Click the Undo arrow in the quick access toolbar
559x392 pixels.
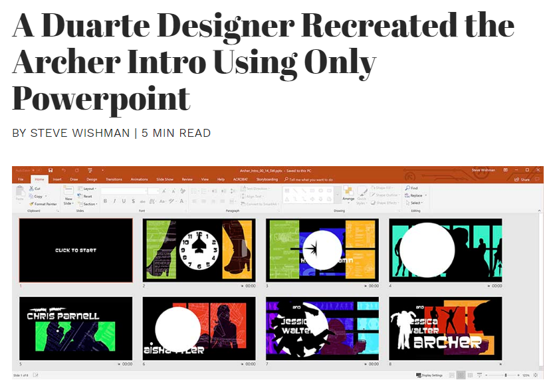coord(64,170)
